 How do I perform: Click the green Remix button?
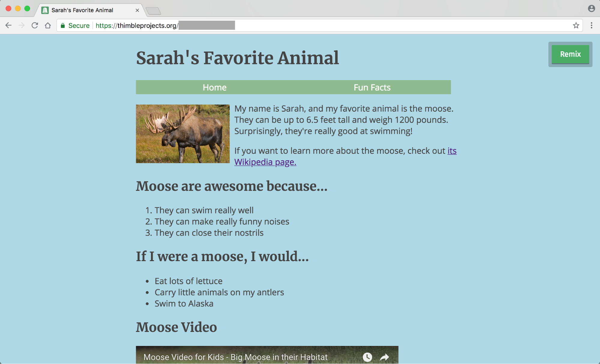click(x=570, y=54)
